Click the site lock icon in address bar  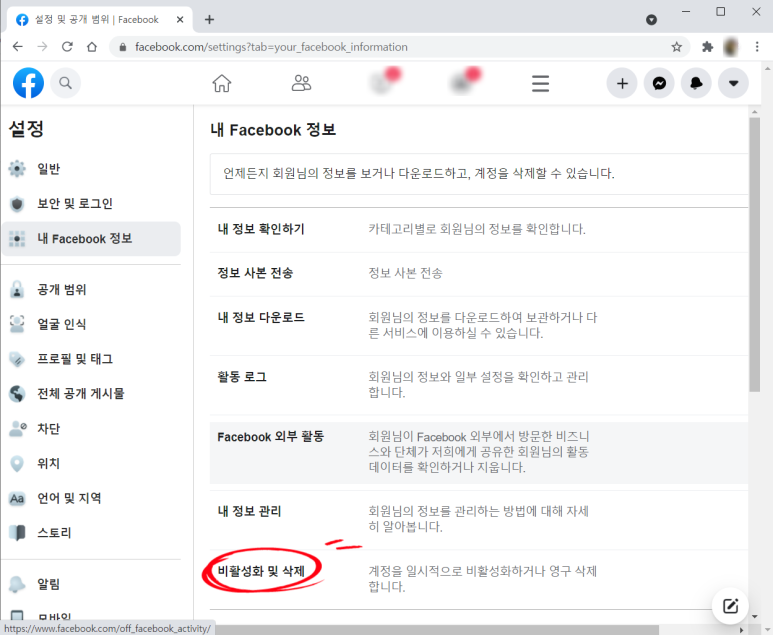click(123, 47)
